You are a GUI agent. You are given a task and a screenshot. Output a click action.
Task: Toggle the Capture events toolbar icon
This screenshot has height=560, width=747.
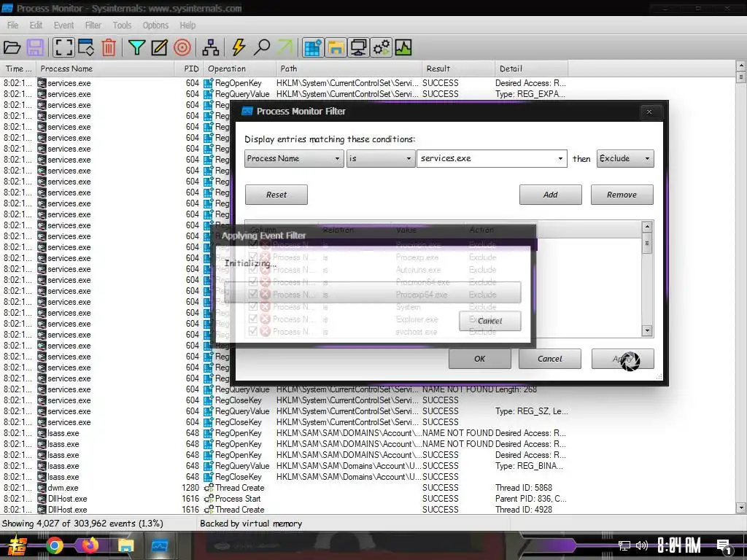63,47
